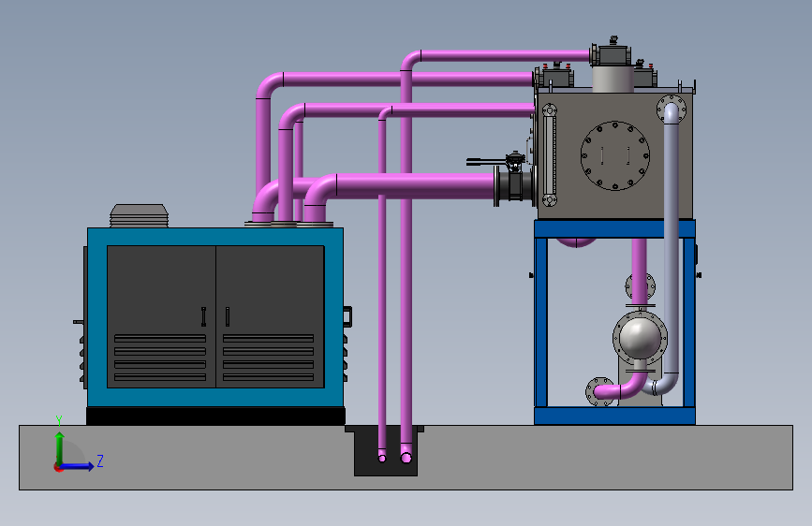Image resolution: width=812 pixels, height=526 pixels.
Task: Select the gray cylindrical filter atop the tank
Action: pyautogui.click(x=613, y=79)
